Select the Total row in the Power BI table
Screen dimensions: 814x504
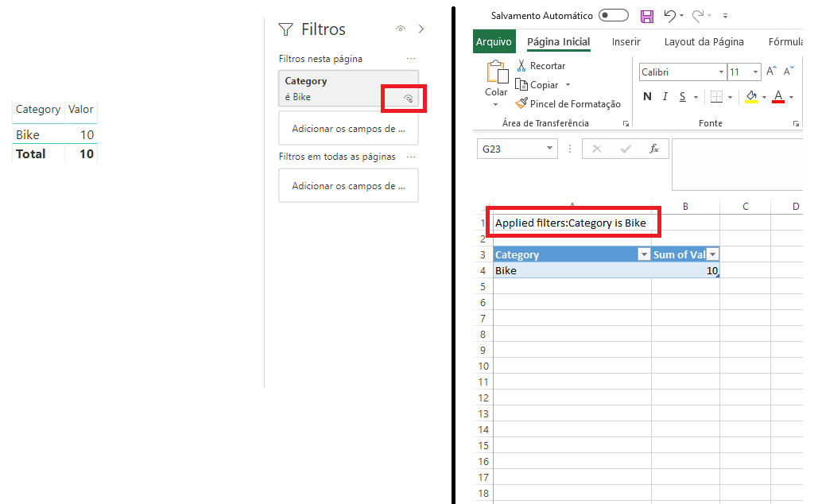point(55,154)
